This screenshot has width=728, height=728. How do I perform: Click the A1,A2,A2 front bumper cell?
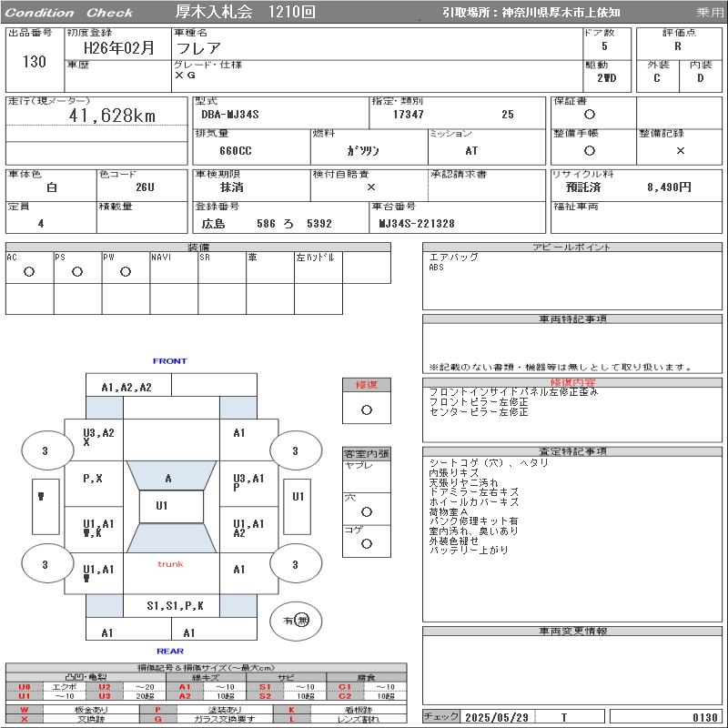click(x=126, y=387)
